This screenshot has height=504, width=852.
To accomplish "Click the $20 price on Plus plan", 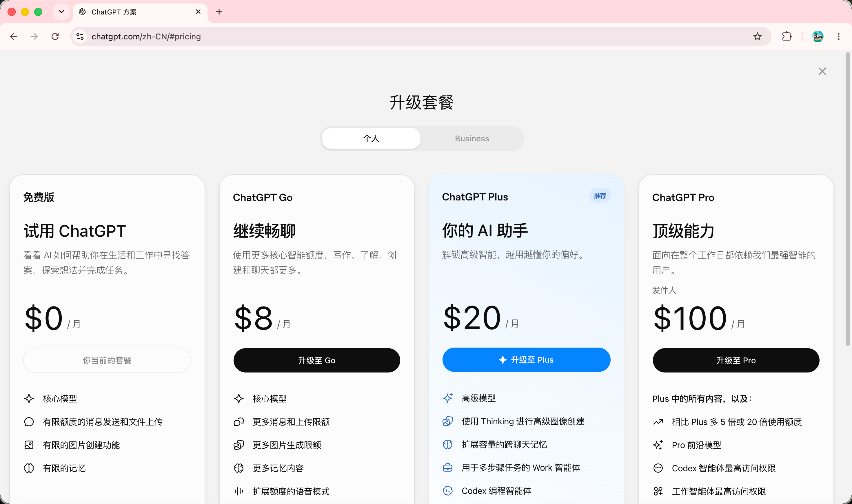I will [472, 317].
